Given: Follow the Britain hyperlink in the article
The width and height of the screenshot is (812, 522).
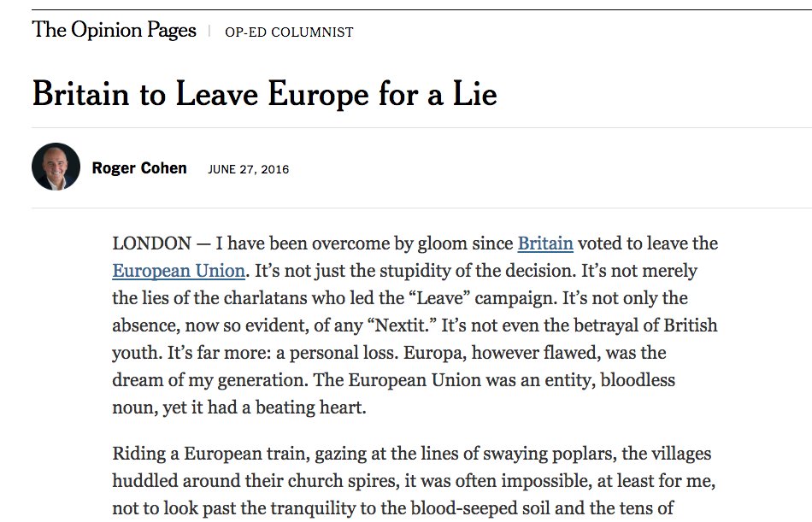Looking at the screenshot, I should click(x=545, y=243).
